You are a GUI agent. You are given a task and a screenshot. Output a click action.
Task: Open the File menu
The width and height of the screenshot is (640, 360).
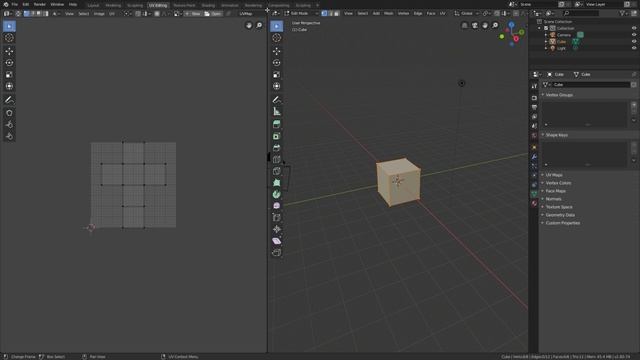(15, 4)
